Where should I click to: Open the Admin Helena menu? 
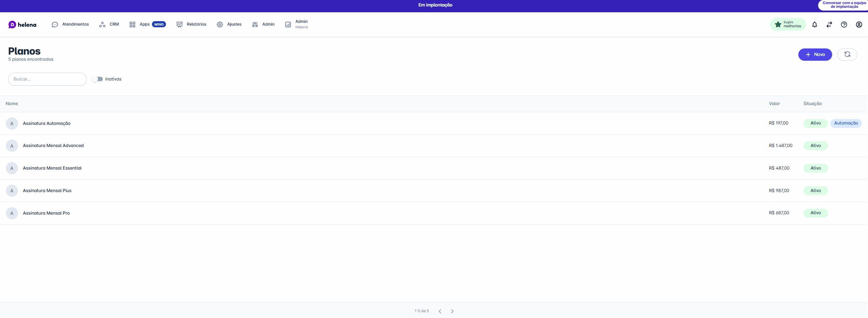[296, 24]
